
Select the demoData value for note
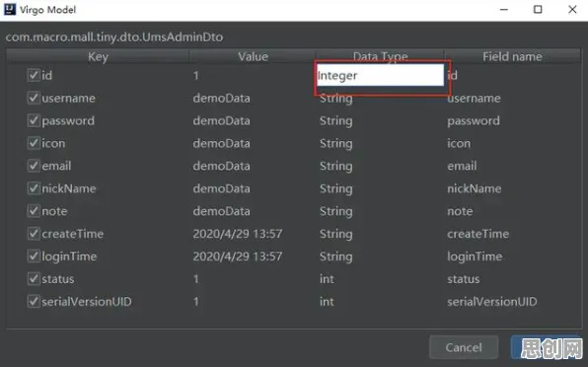pyautogui.click(x=221, y=211)
